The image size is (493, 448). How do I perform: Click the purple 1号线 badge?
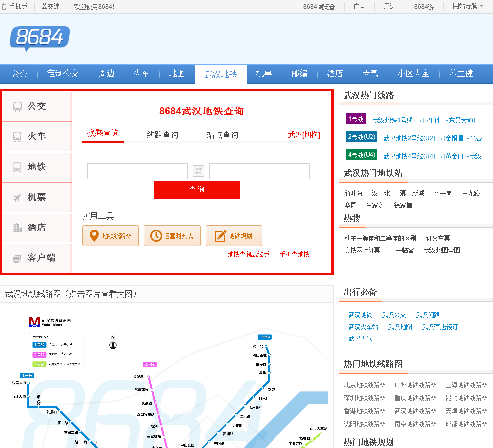356,119
